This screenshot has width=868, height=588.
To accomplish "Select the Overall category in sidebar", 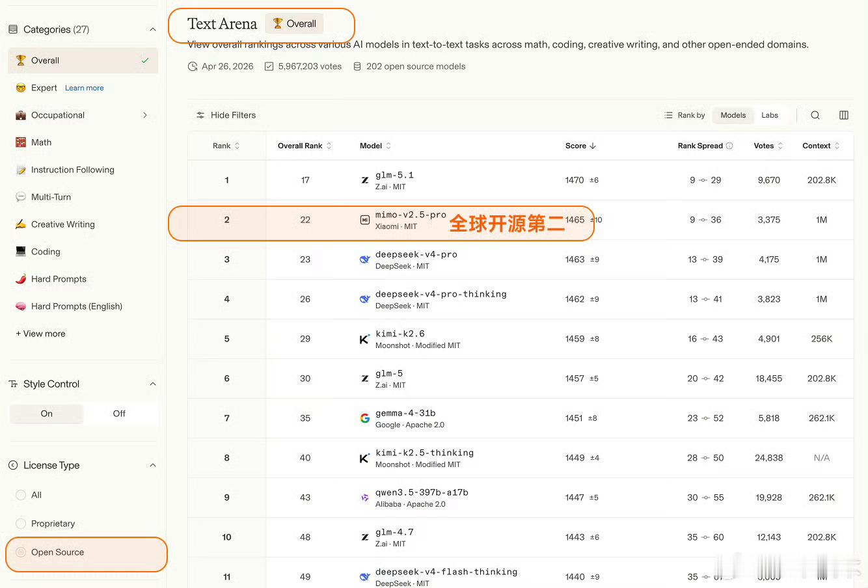I will pos(83,60).
